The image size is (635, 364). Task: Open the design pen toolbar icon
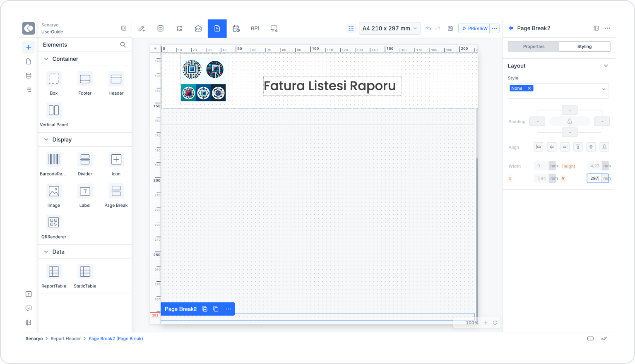[142, 29]
